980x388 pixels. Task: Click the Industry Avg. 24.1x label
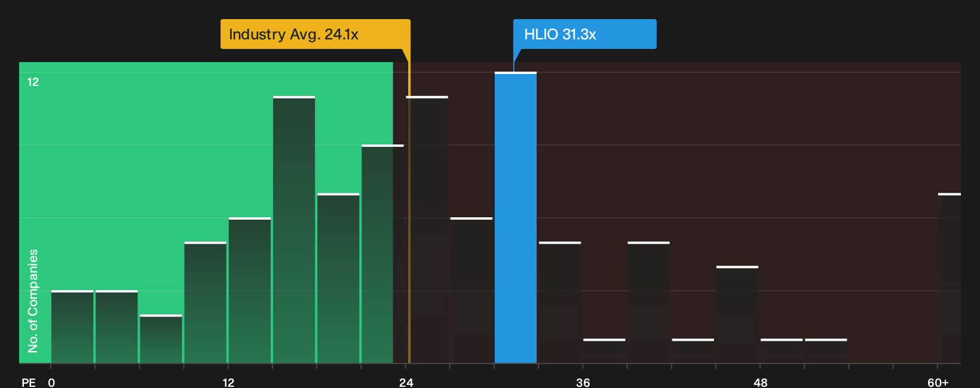point(315,34)
